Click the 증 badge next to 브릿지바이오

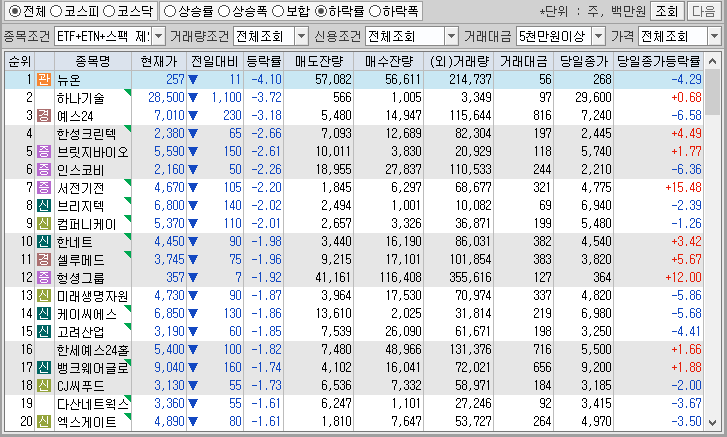(44, 152)
